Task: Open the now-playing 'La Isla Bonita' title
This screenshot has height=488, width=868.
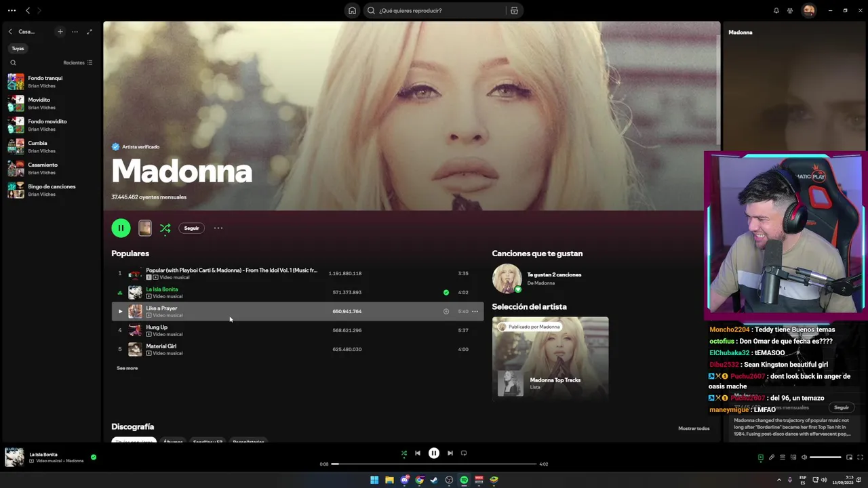Action: [x=43, y=454]
